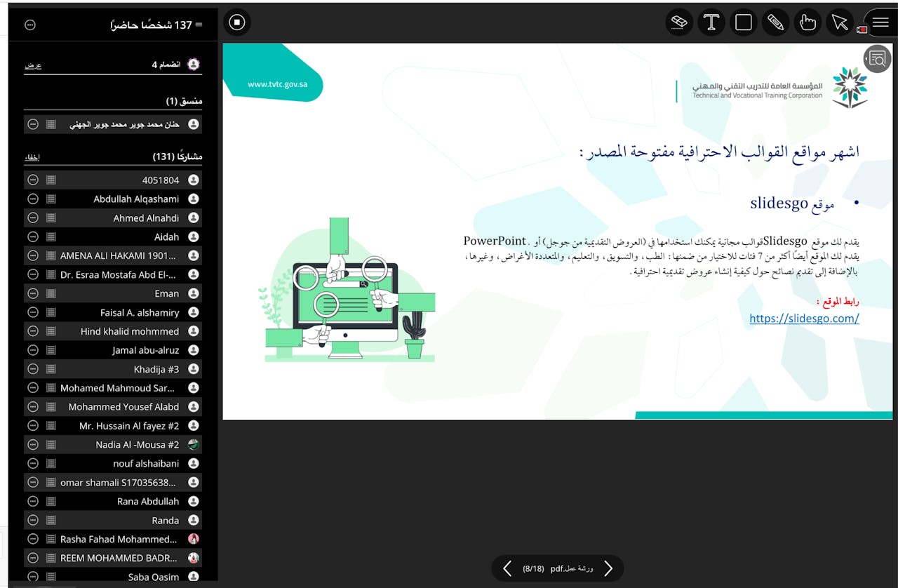Hide the participants list section (إخفاء)

tap(32, 157)
